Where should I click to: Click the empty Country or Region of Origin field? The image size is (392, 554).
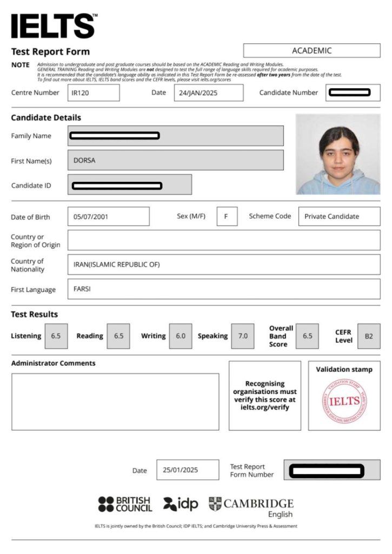click(224, 240)
